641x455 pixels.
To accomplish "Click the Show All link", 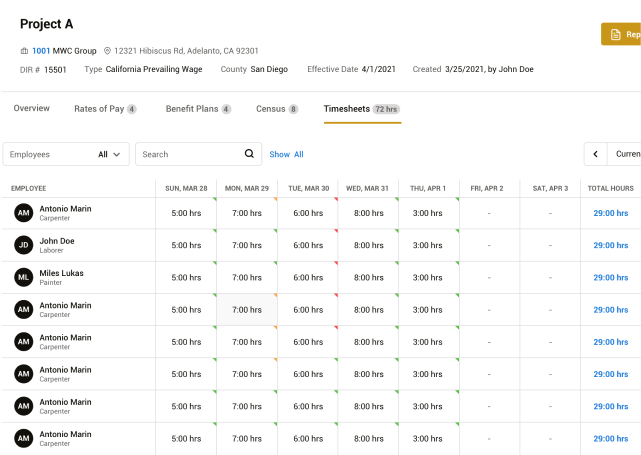I will [286, 154].
